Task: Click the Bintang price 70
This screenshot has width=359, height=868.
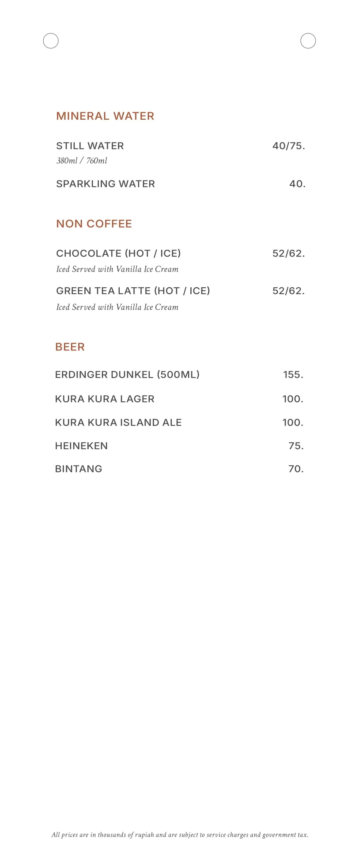Action: pos(296,469)
